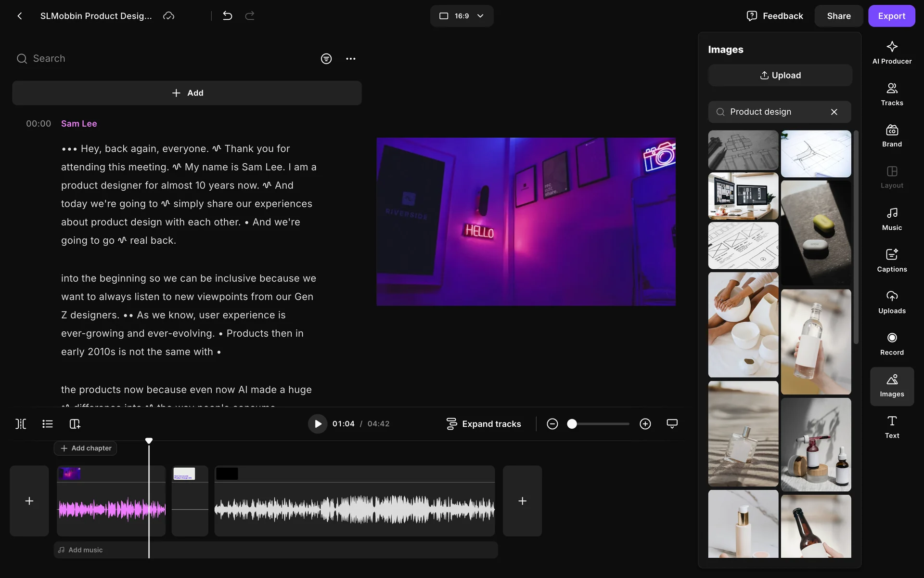
Task: Click the Export button
Action: [x=891, y=16]
